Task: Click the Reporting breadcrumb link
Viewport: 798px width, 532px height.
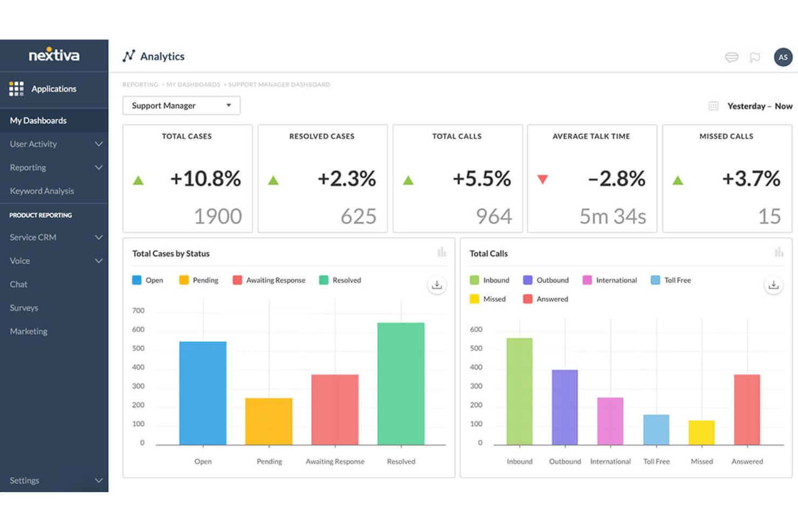Action: (140, 84)
